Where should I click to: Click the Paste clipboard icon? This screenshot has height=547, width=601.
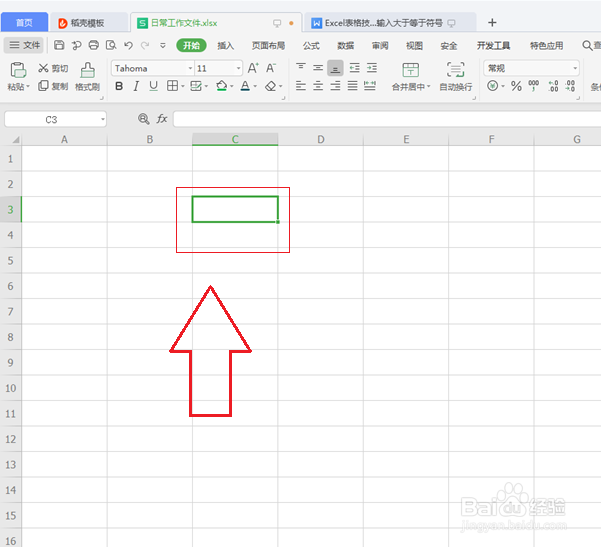[x=18, y=70]
